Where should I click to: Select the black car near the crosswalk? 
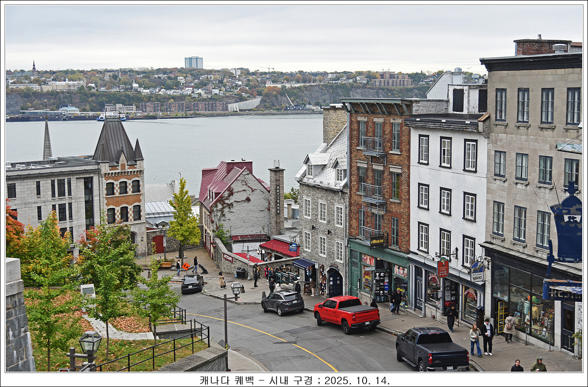tap(192, 283)
